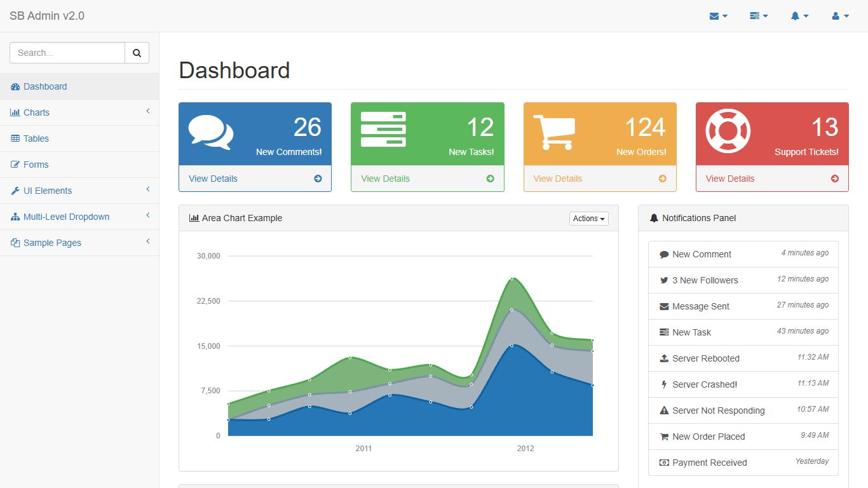
Task: Click the lifebuoy icon on Support Tickets card
Action: [x=728, y=131]
